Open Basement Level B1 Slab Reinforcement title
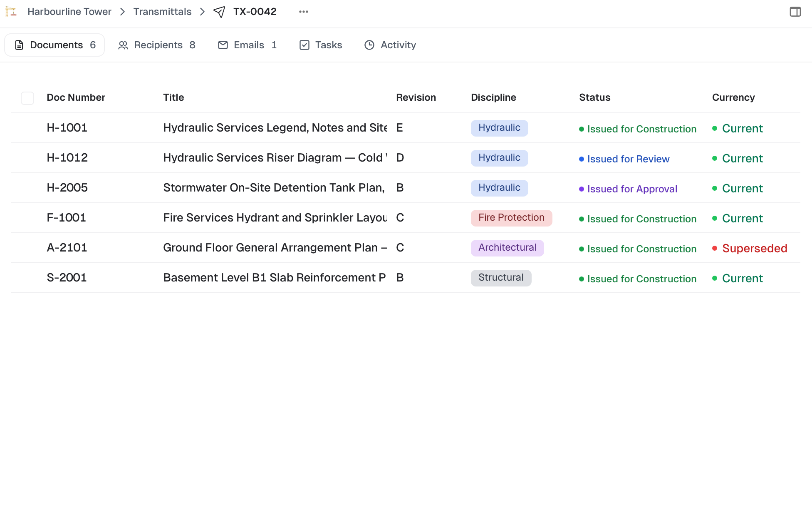Screen dimensions: 812x508 click(x=275, y=278)
